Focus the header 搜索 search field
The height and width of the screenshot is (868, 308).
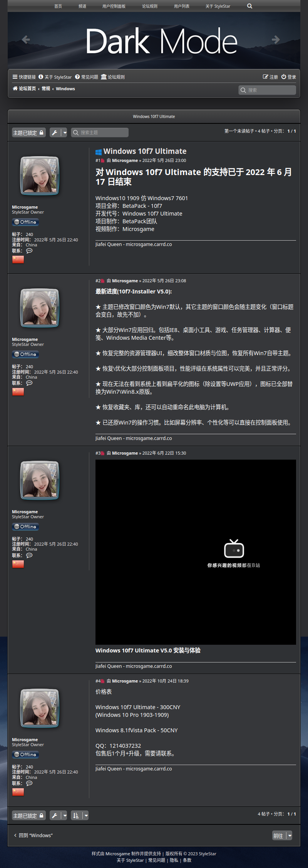[267, 90]
